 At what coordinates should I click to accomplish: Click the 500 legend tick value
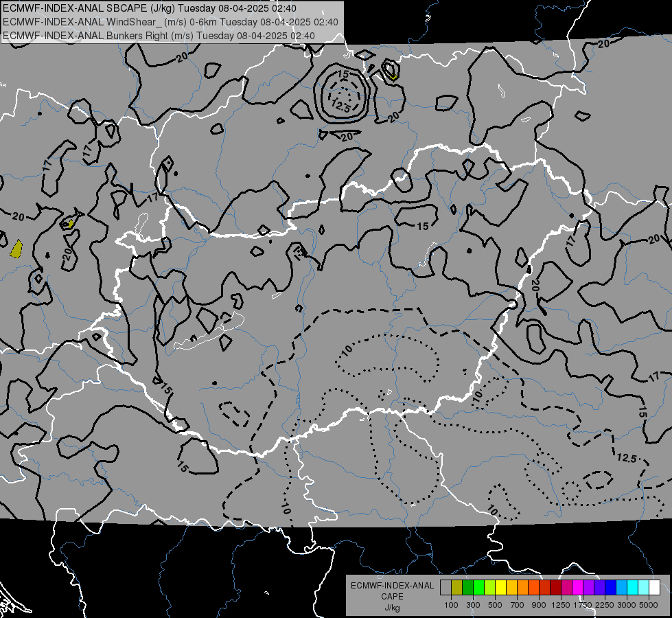tap(495, 605)
